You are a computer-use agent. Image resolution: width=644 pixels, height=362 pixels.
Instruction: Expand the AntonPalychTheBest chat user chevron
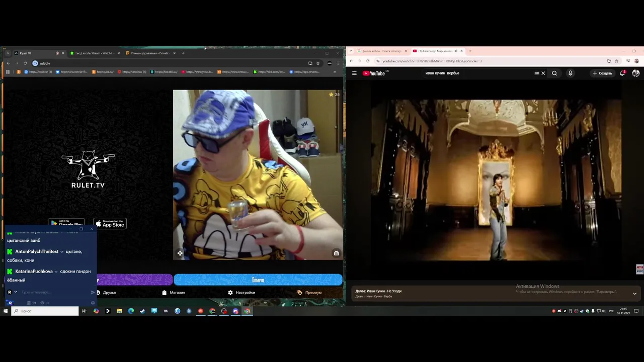point(62,251)
